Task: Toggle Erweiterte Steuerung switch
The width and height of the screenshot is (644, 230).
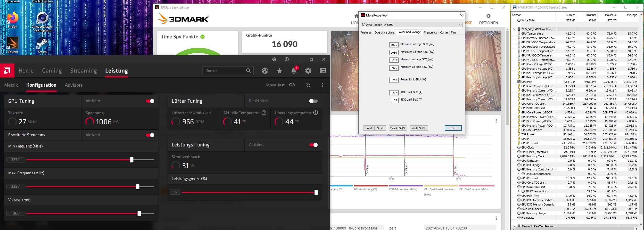Action: point(150,135)
